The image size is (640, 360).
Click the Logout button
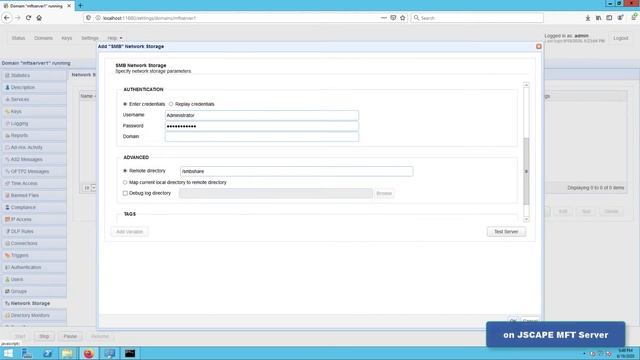click(620, 38)
